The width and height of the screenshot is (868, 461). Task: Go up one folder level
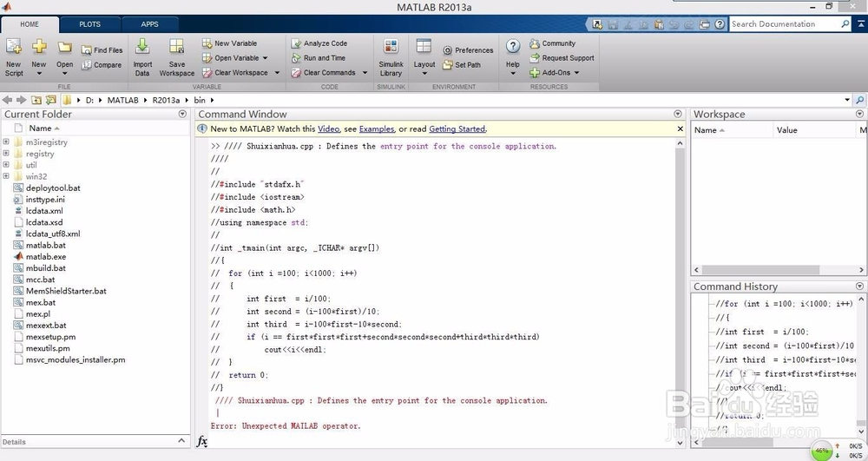(x=36, y=100)
